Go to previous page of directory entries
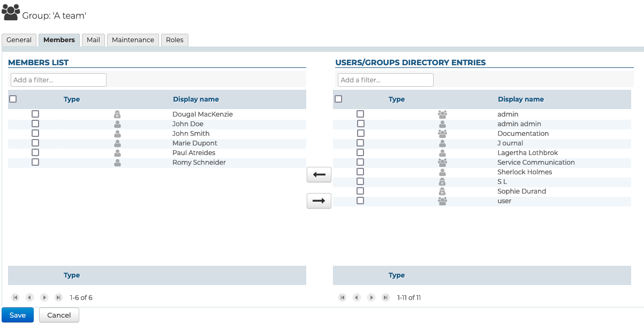644x331 pixels. [x=357, y=297]
